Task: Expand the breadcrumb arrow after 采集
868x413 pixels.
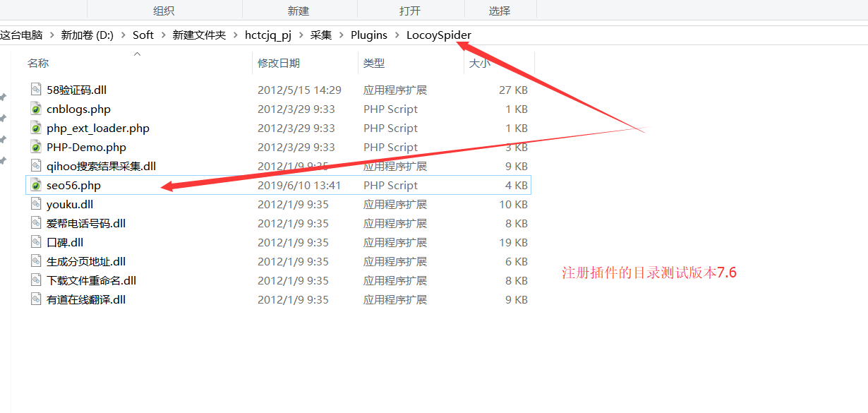Action: click(342, 34)
